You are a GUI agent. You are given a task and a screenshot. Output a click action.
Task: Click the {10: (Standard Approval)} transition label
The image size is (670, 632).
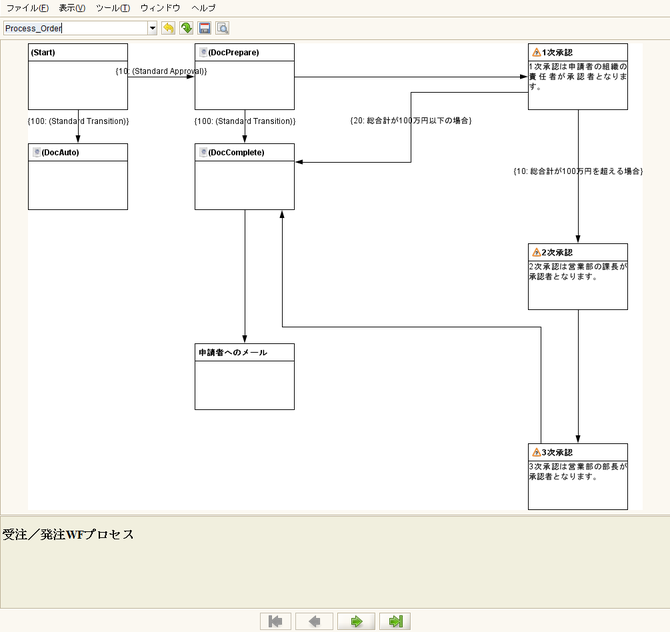pyautogui.click(x=161, y=71)
